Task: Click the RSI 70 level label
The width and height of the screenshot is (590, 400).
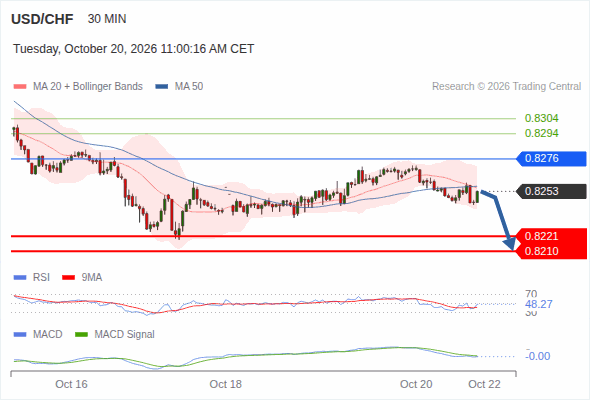Action: click(531, 294)
